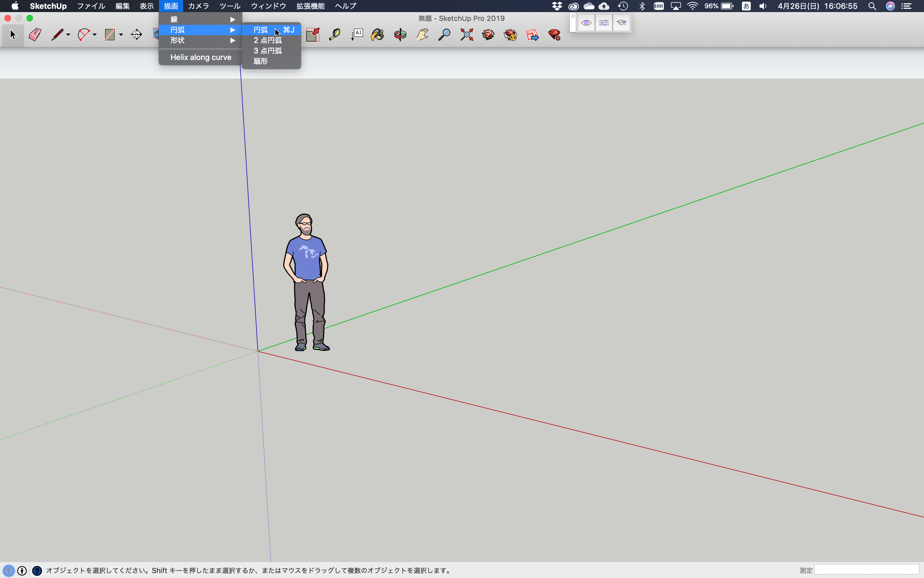Open the SketchUp application menu
Image resolution: width=924 pixels, height=578 pixels.
pyautogui.click(x=48, y=6)
